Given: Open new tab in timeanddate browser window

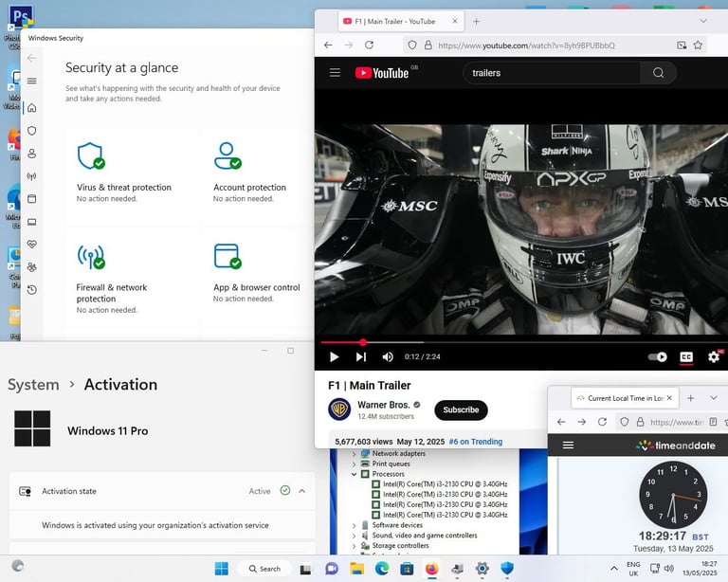Looking at the screenshot, I should [690, 398].
